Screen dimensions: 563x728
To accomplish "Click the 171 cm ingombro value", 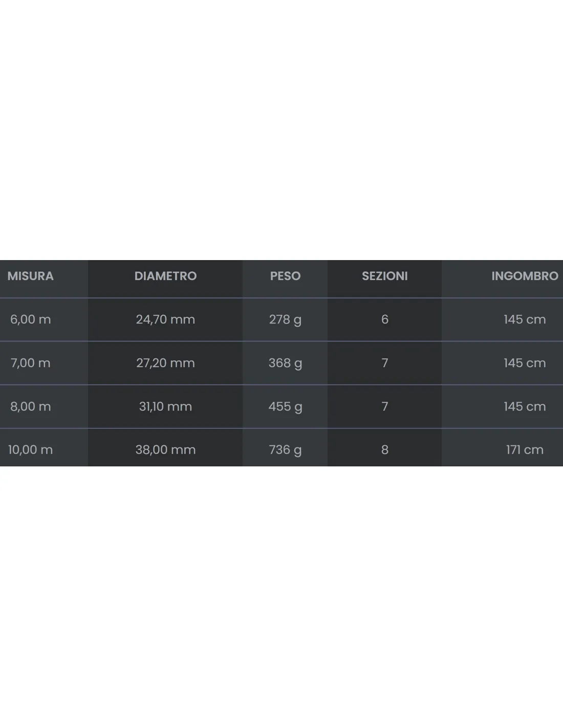I will click(x=525, y=449).
